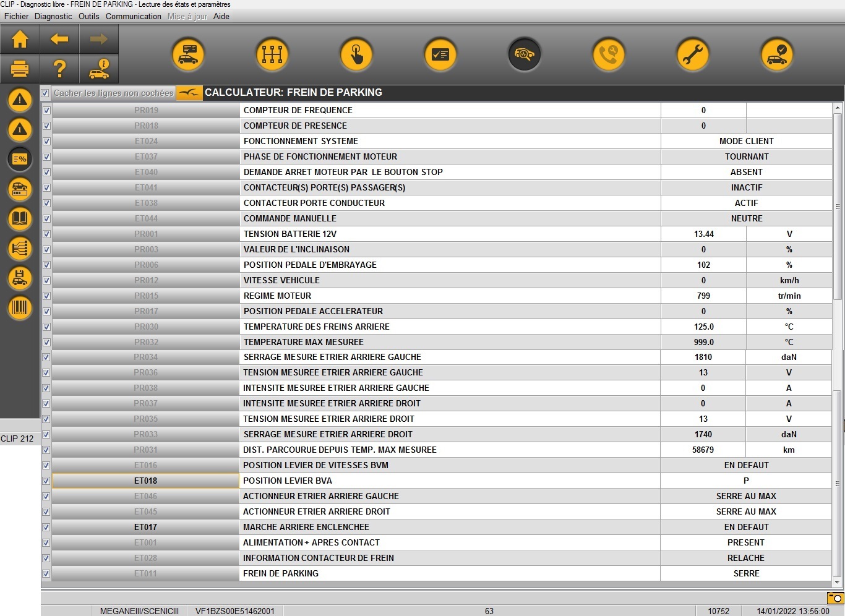Uncheck the ET018 POSITION LEVIER BVA checkbox

tap(46, 481)
